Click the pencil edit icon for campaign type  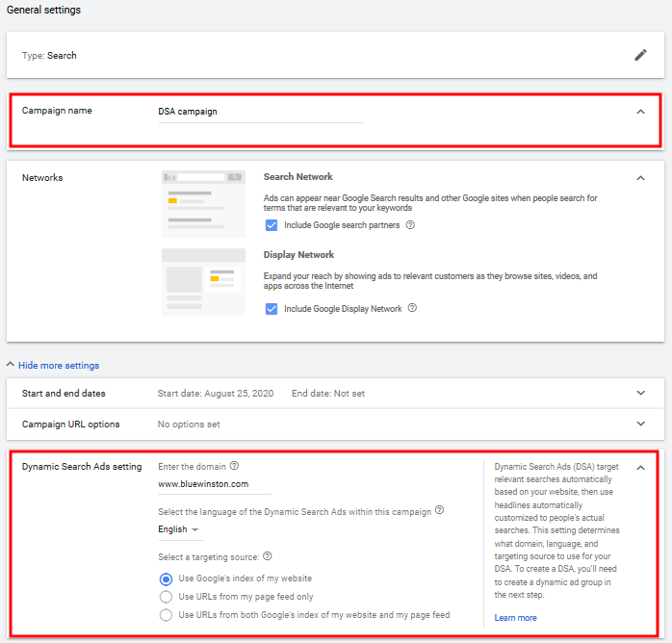coord(640,55)
